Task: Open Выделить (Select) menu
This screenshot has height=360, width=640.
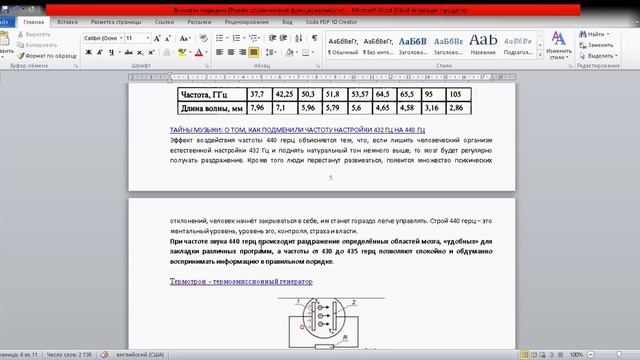Action: click(x=598, y=56)
